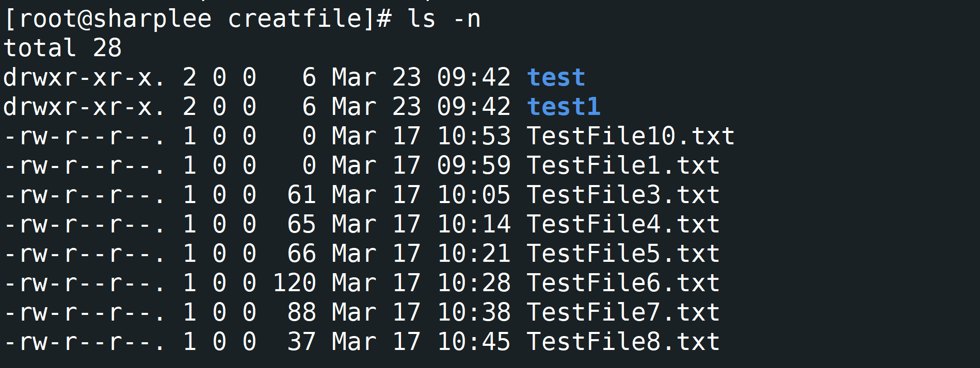This screenshot has width=980, height=368.
Task: Select the TestFile5.txt filename
Action: [x=623, y=254]
